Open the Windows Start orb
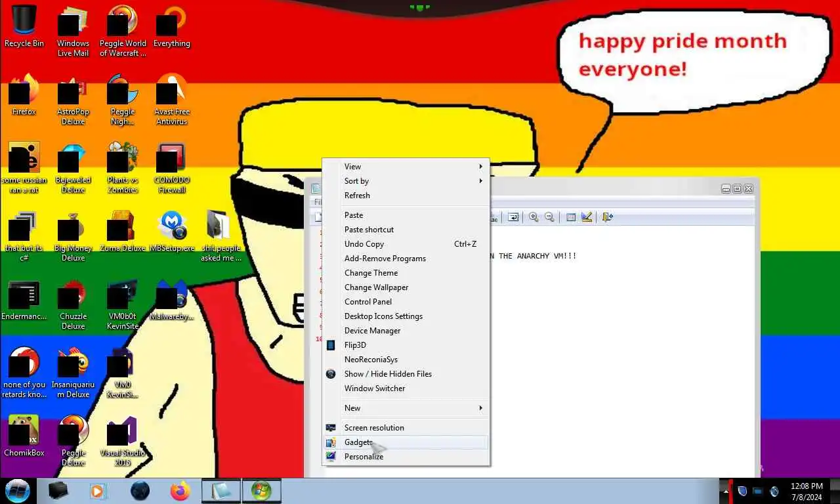This screenshot has height=504, width=840. [18, 491]
